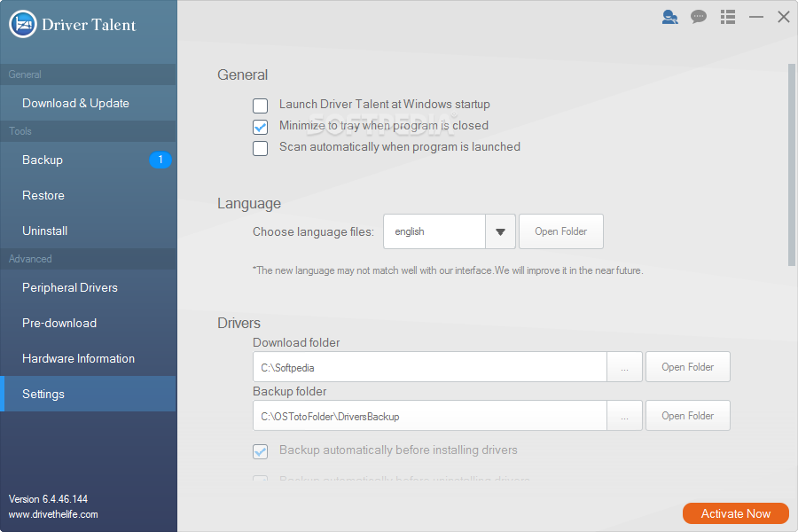Viewport: 798px width, 532px height.
Task: Click the Tools sidebar section header
Action: pyautogui.click(x=89, y=131)
